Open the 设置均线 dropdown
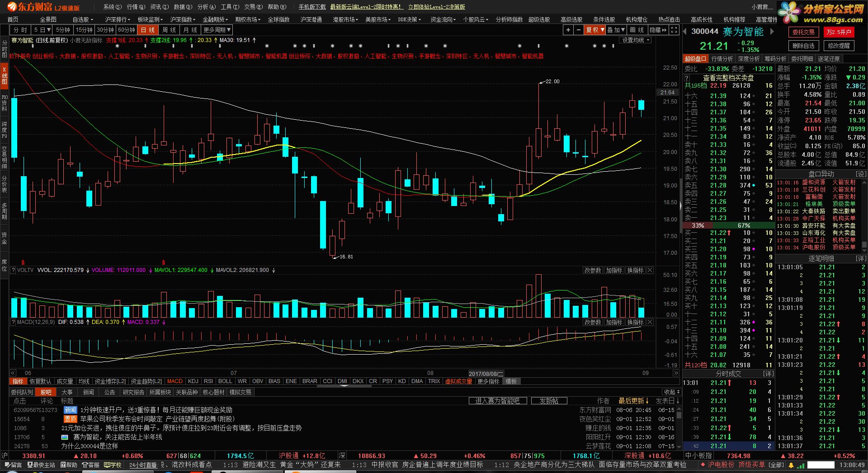The height and width of the screenshot is (473, 868). [636, 40]
